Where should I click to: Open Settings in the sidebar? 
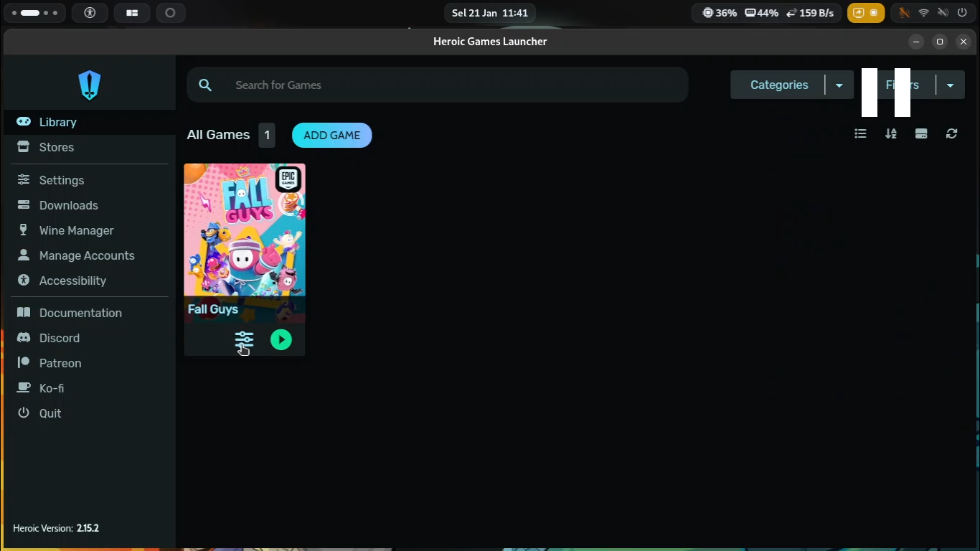pyautogui.click(x=90, y=180)
